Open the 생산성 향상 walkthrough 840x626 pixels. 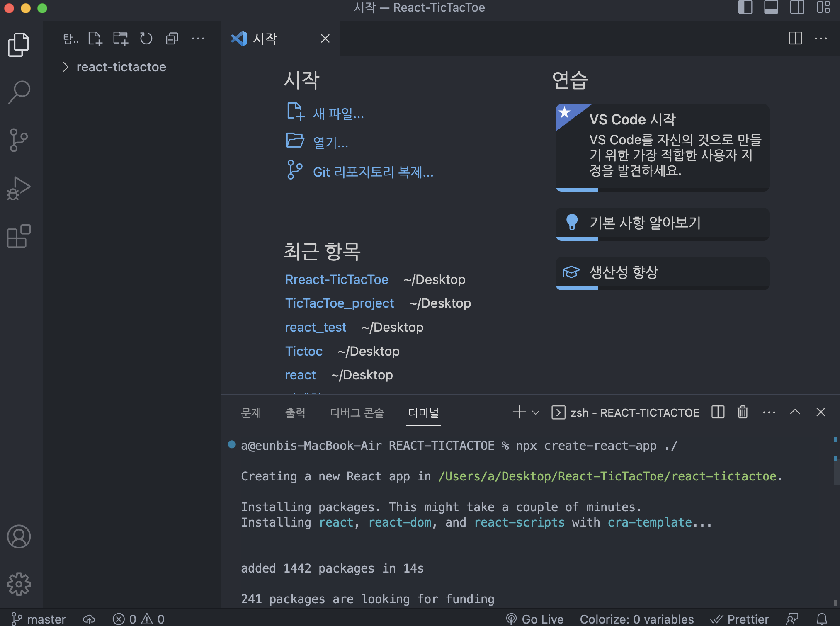(x=662, y=273)
